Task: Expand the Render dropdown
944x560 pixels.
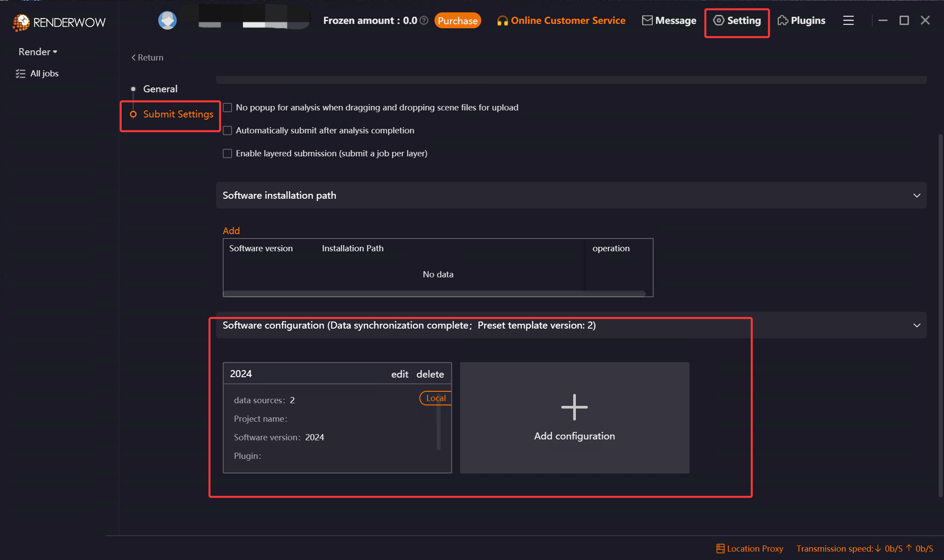Action: (38, 52)
